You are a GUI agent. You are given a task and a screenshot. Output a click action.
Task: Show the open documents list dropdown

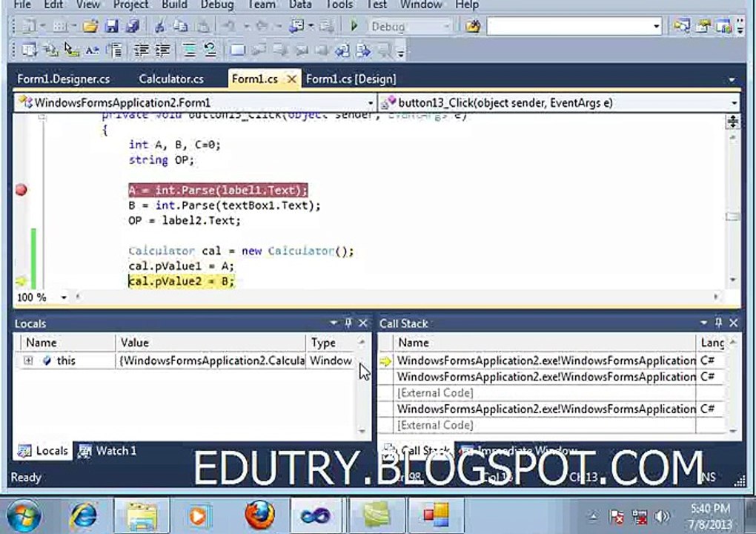pos(732,79)
